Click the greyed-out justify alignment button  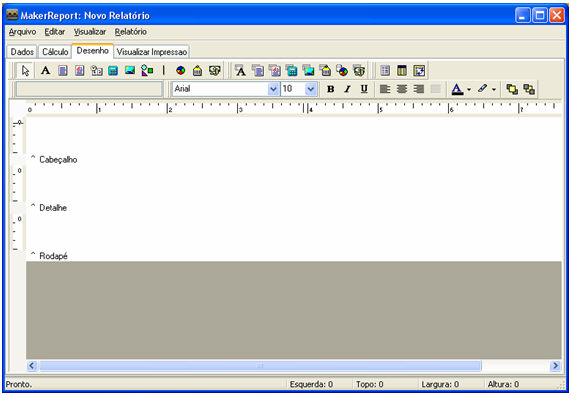tap(436, 89)
